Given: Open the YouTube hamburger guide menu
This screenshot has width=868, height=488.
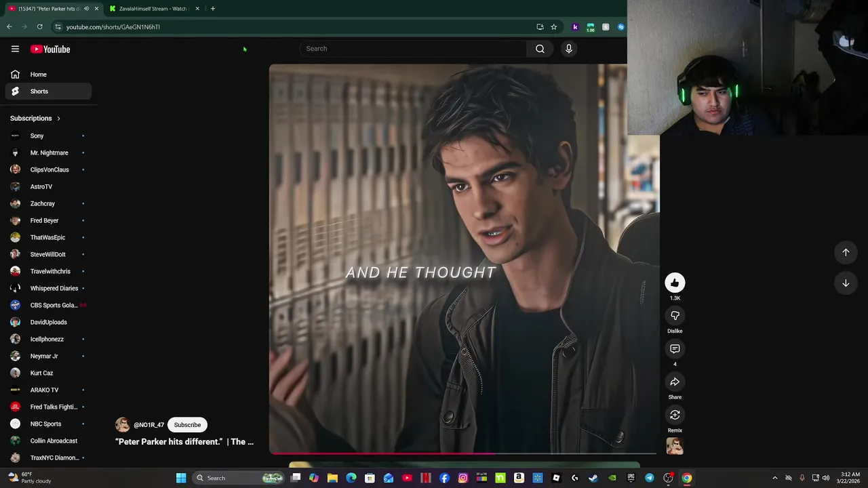Looking at the screenshot, I should [15, 49].
